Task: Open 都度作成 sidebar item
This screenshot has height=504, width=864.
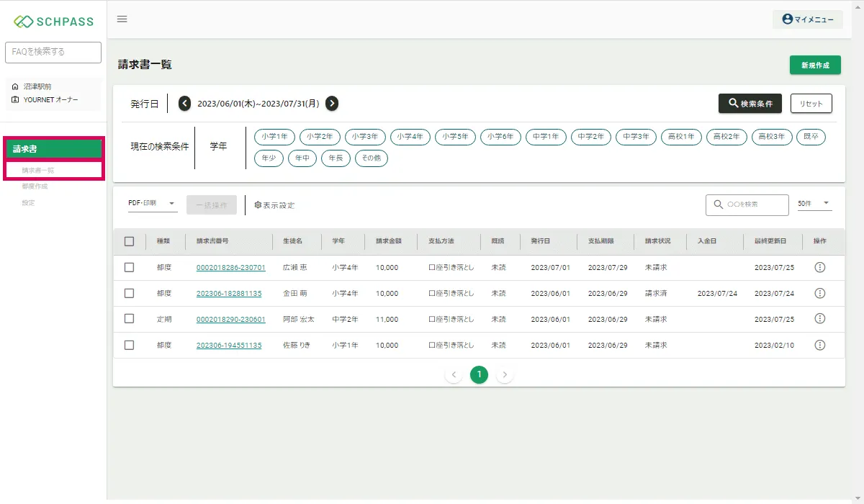Action: coord(35,186)
